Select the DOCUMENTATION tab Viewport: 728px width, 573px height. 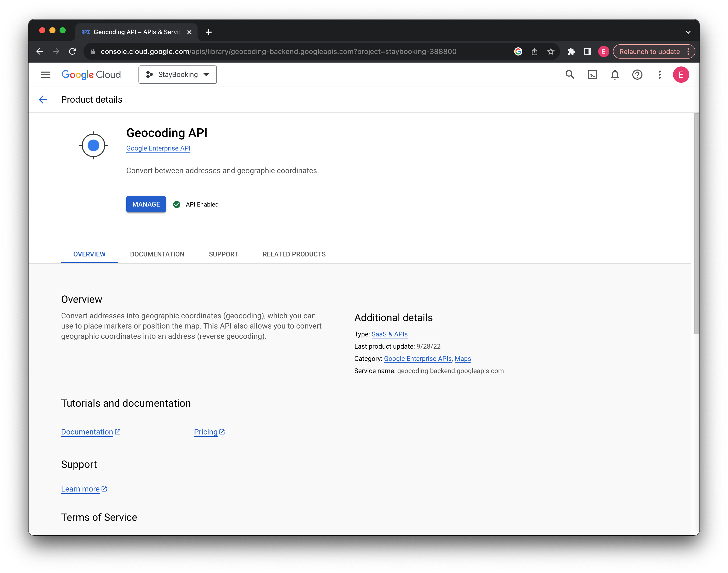coord(157,254)
